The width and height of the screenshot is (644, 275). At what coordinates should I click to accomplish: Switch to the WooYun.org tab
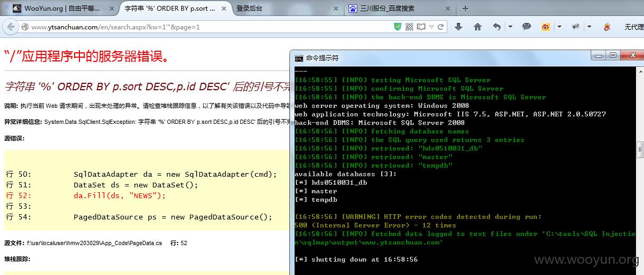(x=63, y=9)
